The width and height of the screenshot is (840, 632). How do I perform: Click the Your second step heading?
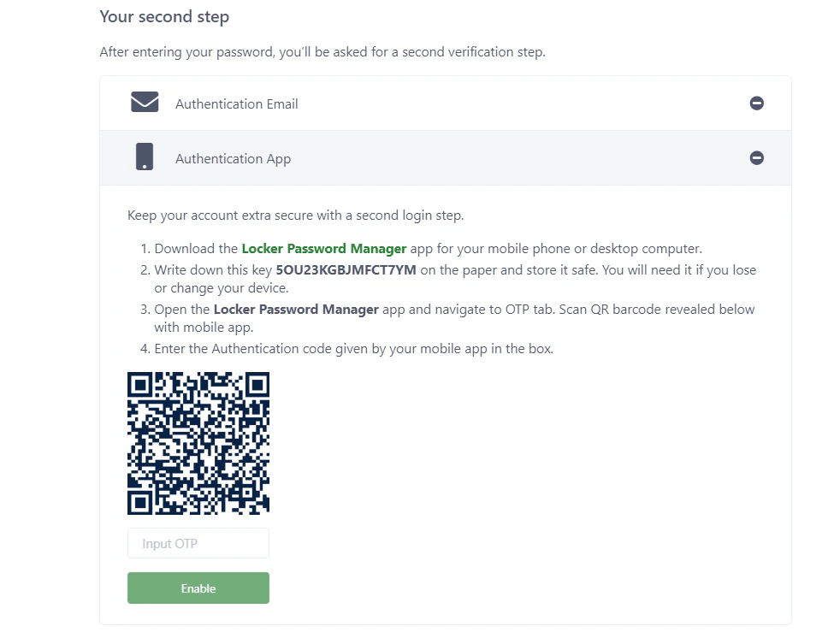tap(164, 16)
